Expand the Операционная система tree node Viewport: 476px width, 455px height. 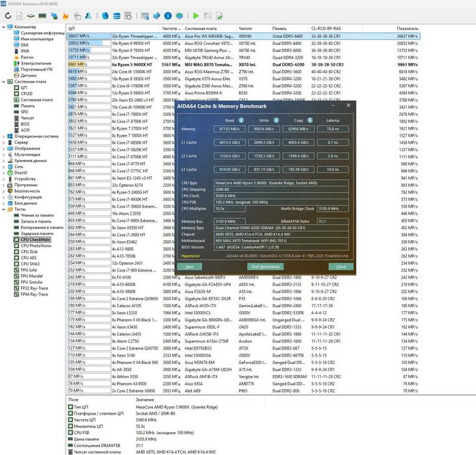point(3,136)
